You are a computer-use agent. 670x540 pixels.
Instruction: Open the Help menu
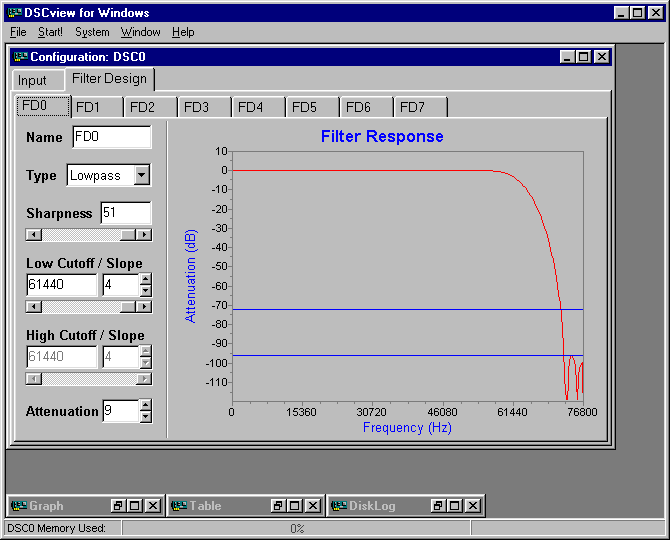(183, 32)
